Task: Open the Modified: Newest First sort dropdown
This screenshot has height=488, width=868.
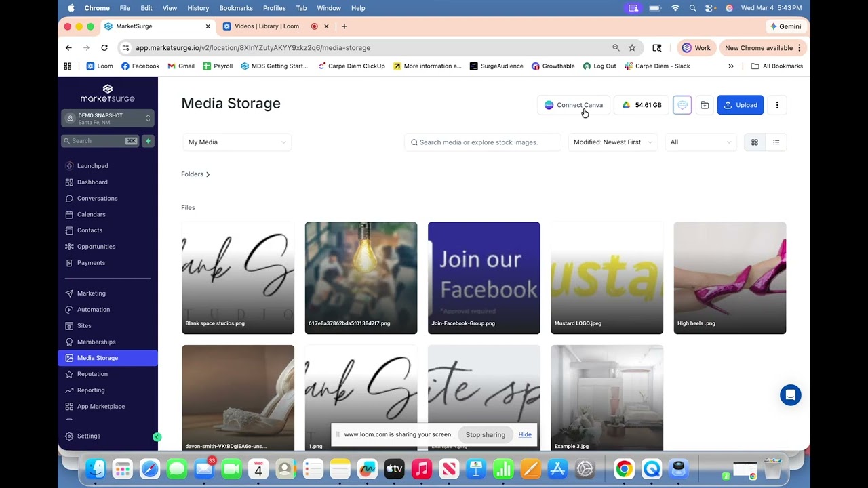Action: click(x=613, y=142)
